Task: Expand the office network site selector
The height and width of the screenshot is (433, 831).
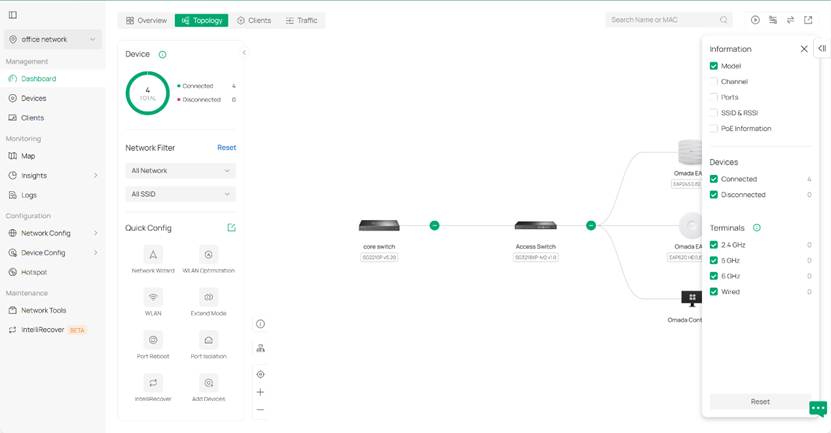Action: tap(53, 40)
